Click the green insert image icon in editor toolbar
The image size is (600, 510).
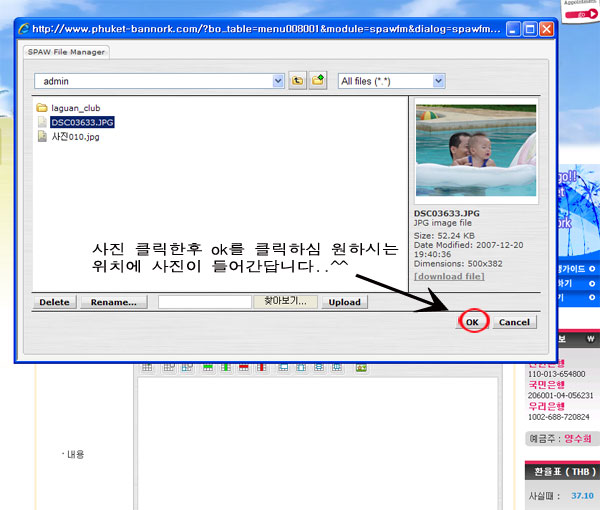[x=360, y=368]
